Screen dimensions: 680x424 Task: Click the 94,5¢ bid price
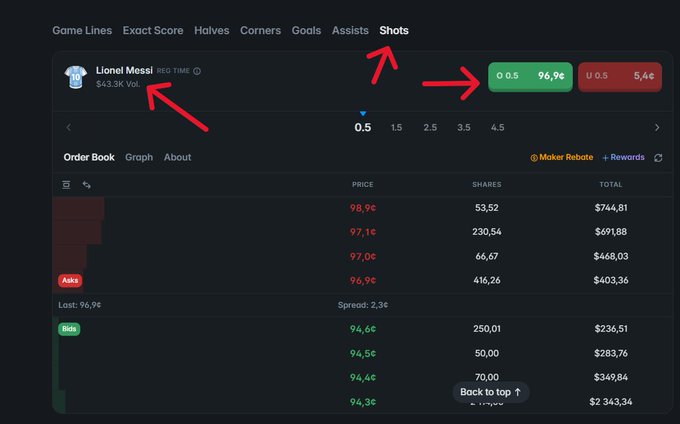[x=363, y=353]
